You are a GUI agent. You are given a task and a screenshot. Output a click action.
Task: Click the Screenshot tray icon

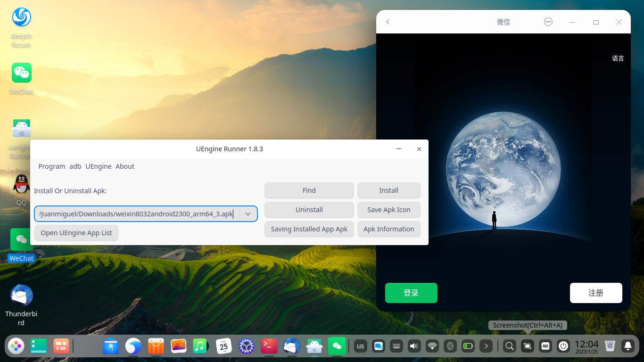(528, 346)
